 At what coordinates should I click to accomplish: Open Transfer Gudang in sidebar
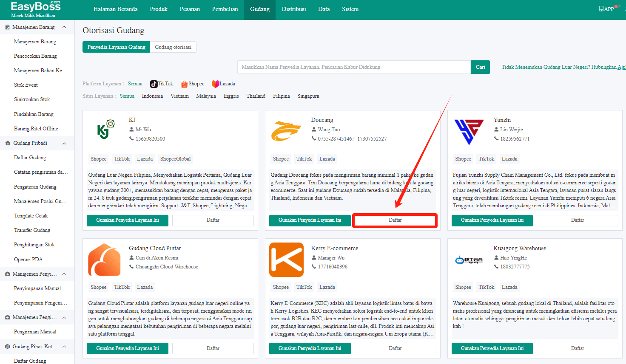coord(32,230)
